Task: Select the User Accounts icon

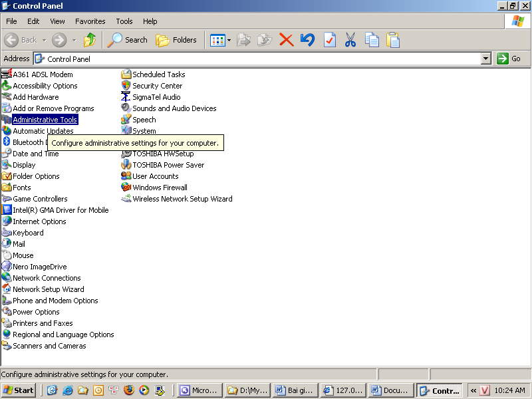Action: tap(126, 176)
